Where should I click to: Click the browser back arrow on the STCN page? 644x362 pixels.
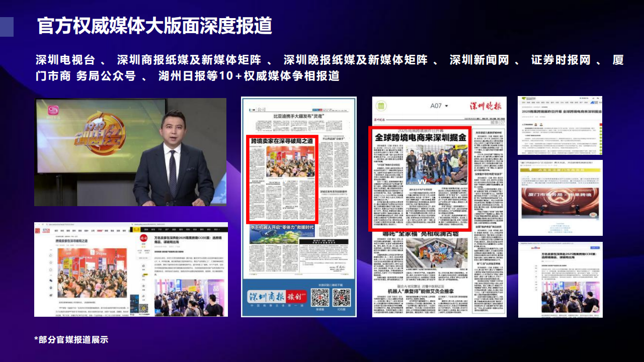[36, 224]
